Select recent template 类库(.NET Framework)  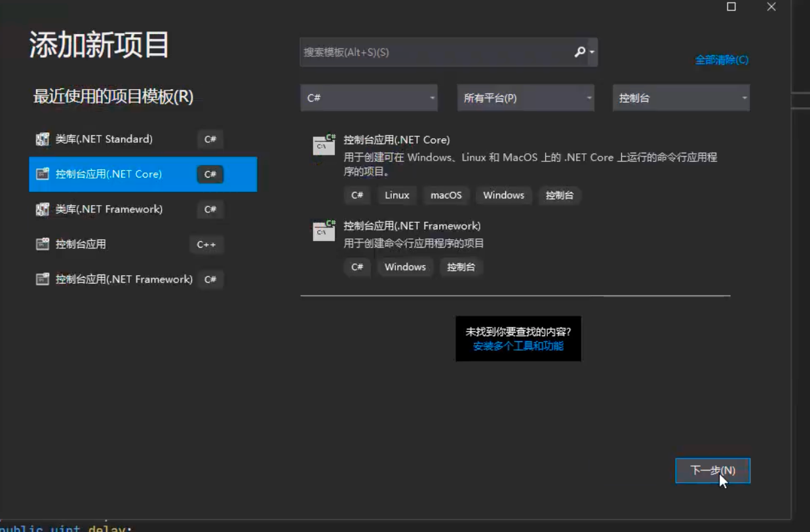[x=143, y=209]
